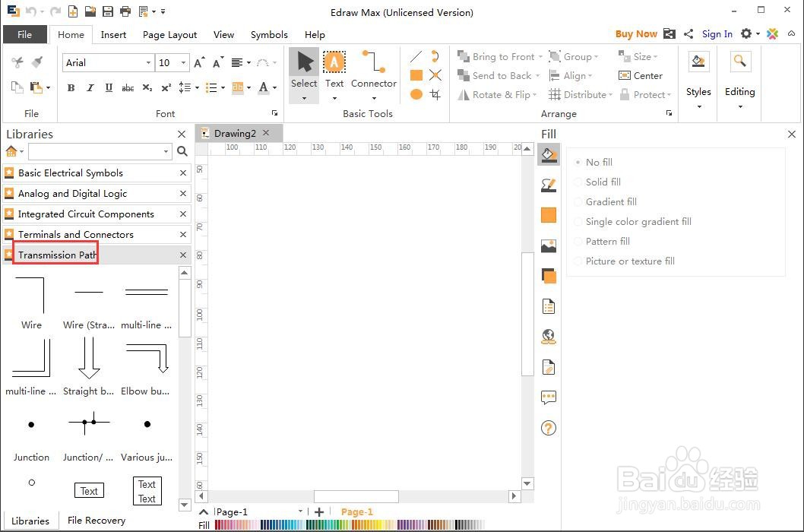This screenshot has width=804, height=532.
Task: Expand the Styles dropdown
Action: click(x=699, y=107)
